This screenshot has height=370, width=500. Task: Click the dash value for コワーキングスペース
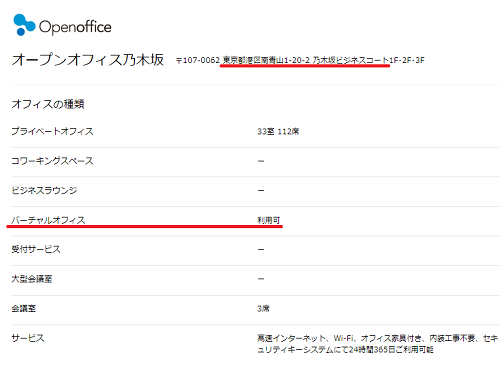(x=261, y=161)
